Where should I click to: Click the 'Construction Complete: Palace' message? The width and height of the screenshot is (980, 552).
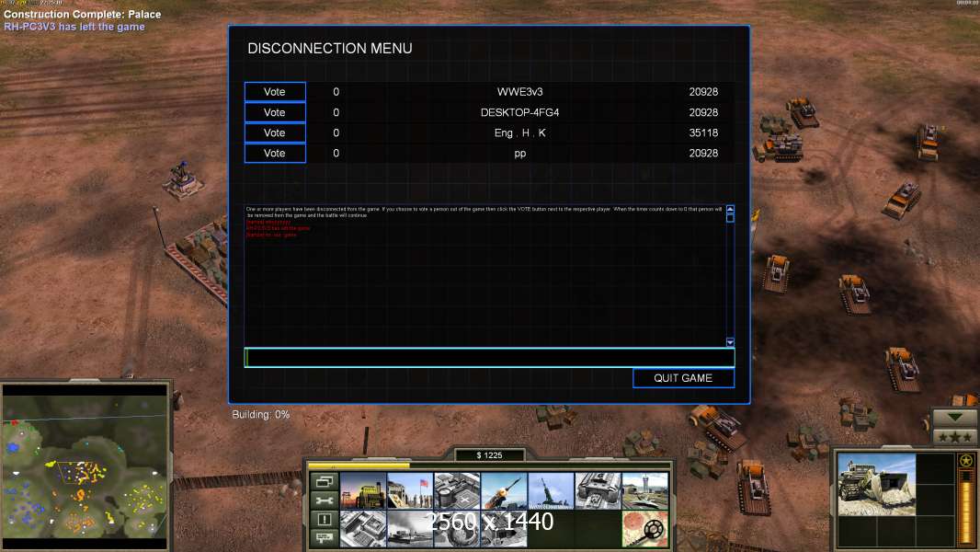pyautogui.click(x=83, y=14)
